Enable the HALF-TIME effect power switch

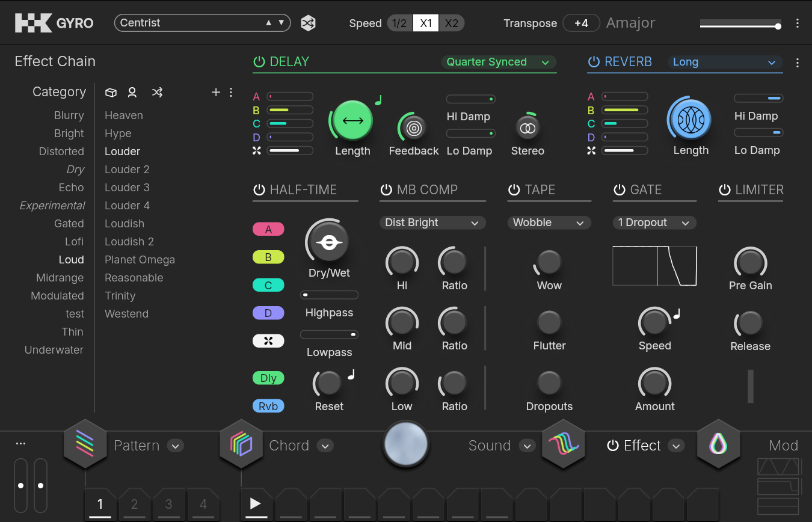click(x=259, y=190)
